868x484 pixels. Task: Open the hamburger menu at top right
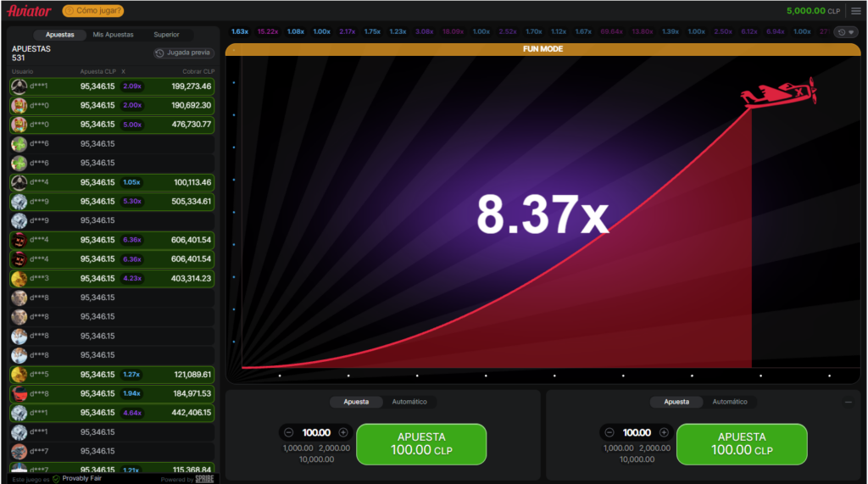(855, 11)
